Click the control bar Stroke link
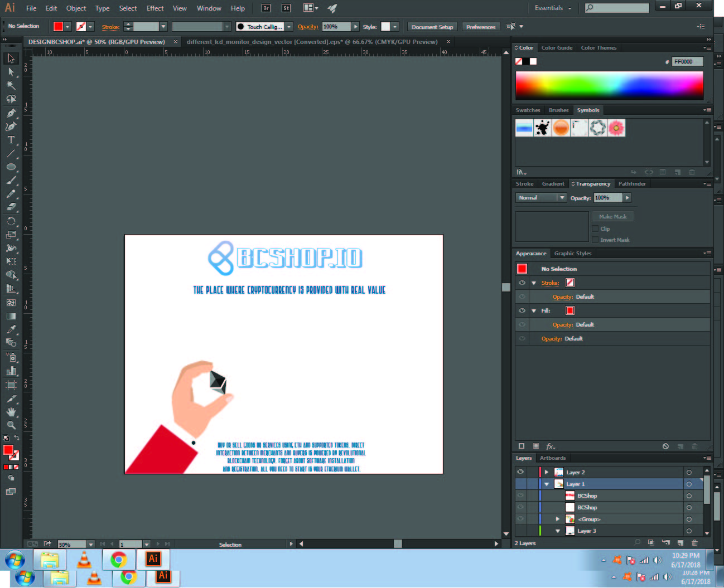This screenshot has width=724, height=588. pyautogui.click(x=110, y=27)
